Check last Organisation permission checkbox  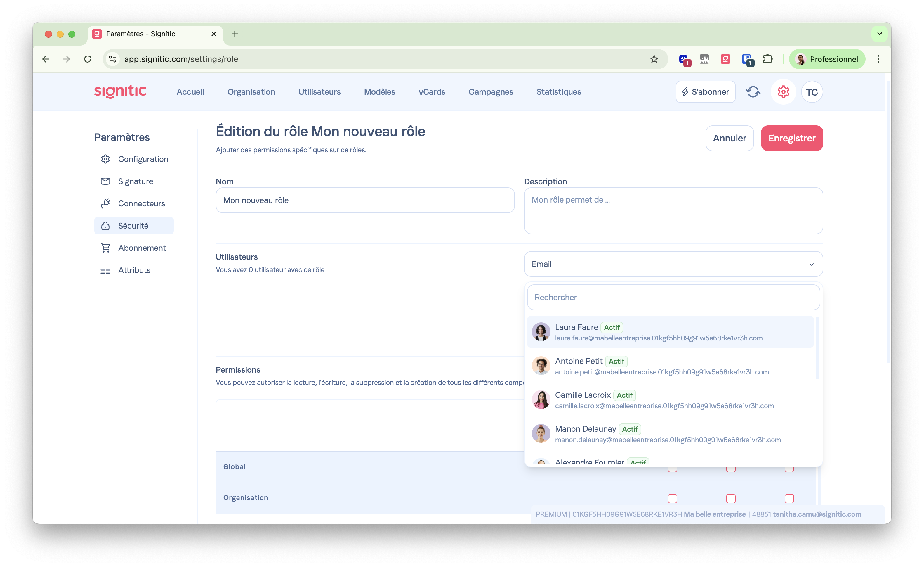pos(789,498)
